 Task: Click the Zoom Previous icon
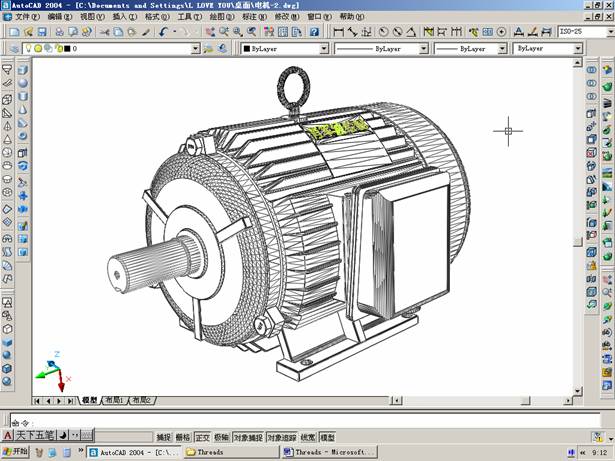tap(252, 32)
